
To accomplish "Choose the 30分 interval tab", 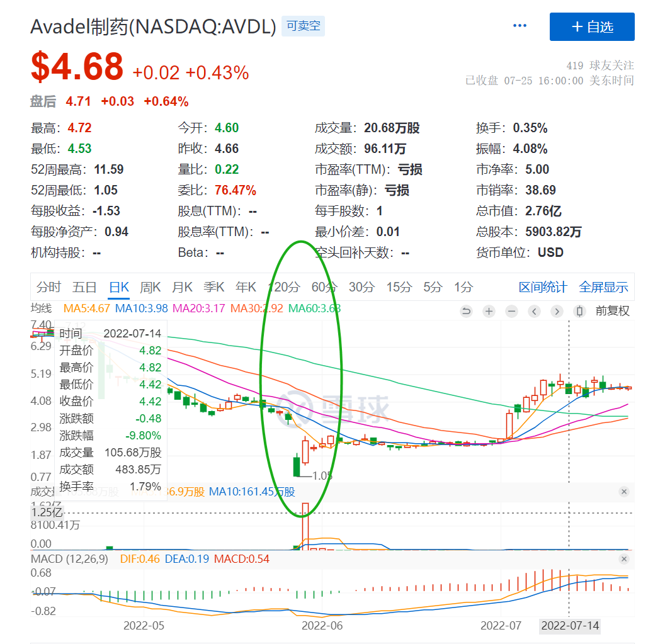I will (x=361, y=288).
